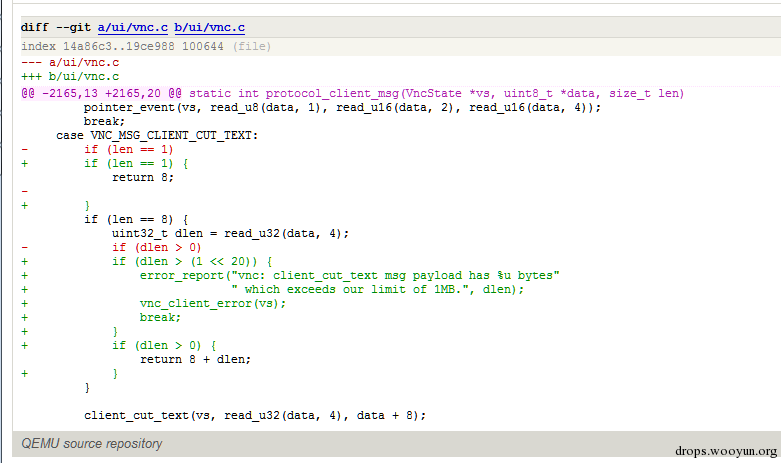Click the error_report added line
Image resolution: width=781 pixels, height=463 pixels.
pyautogui.click(x=349, y=275)
